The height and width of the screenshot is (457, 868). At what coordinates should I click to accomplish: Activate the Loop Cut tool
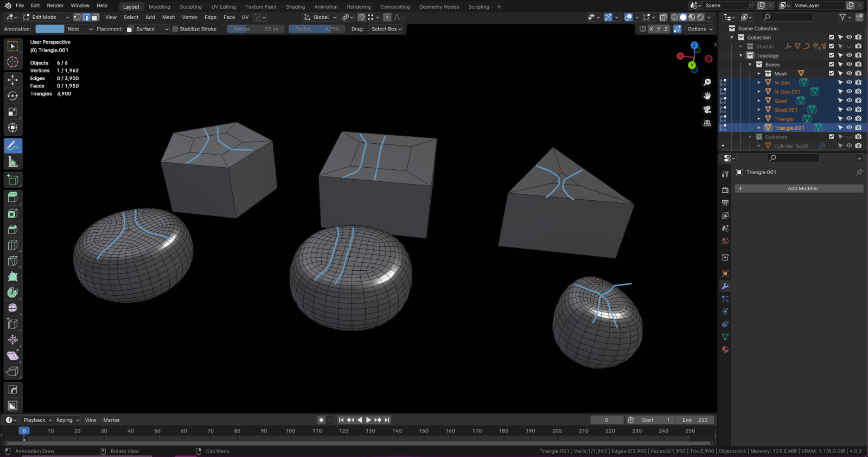click(13, 245)
